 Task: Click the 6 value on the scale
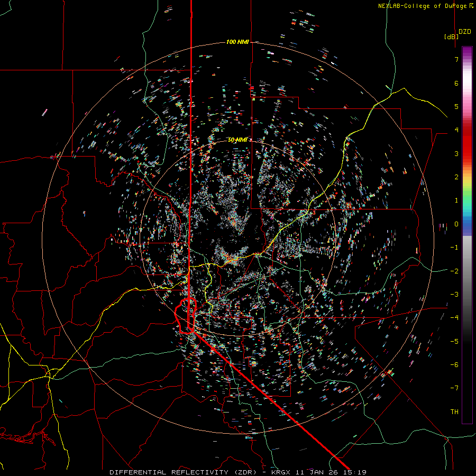(456, 83)
